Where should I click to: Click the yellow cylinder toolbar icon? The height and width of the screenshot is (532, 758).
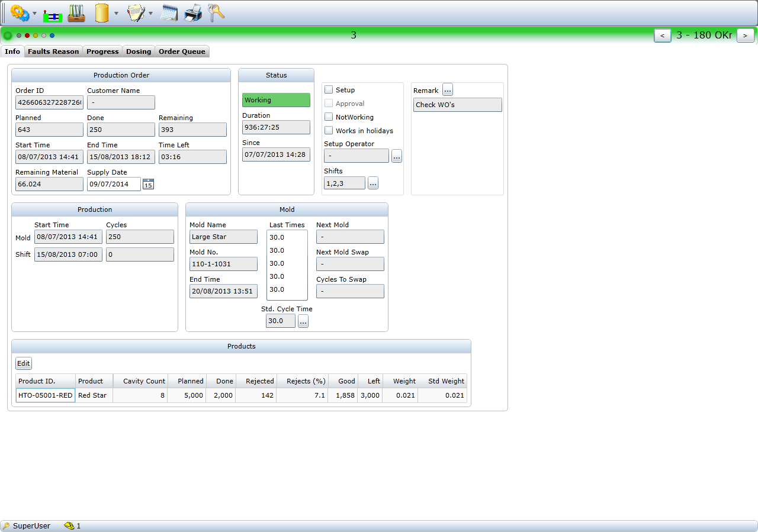[x=102, y=13]
